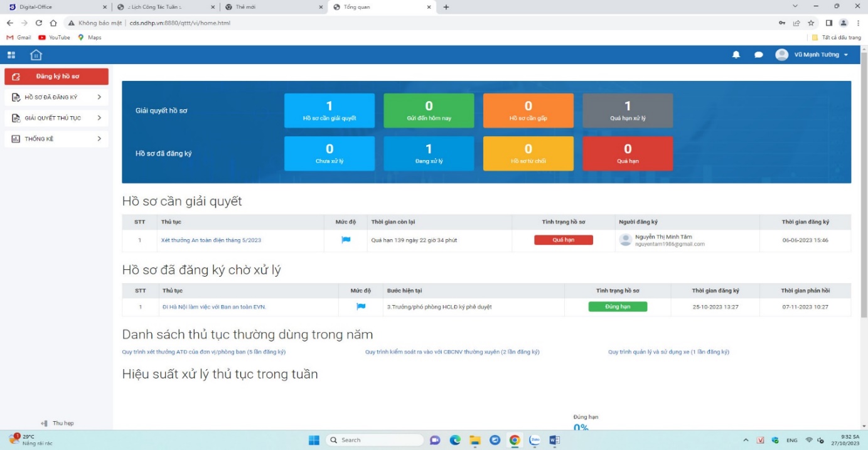Click '06-06-2023 15:46' registration time
868x450 pixels.
coord(805,240)
